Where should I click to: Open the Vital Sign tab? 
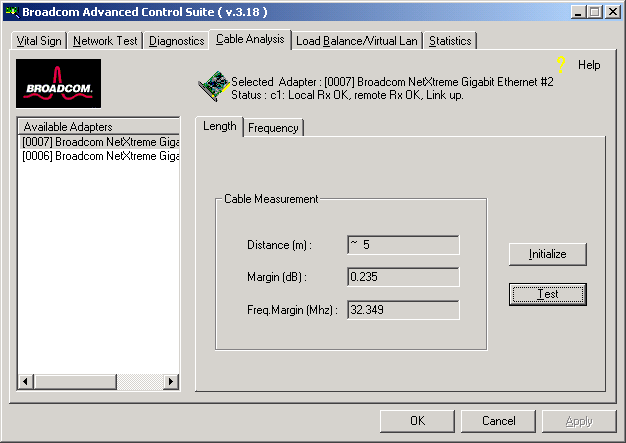tap(39, 41)
